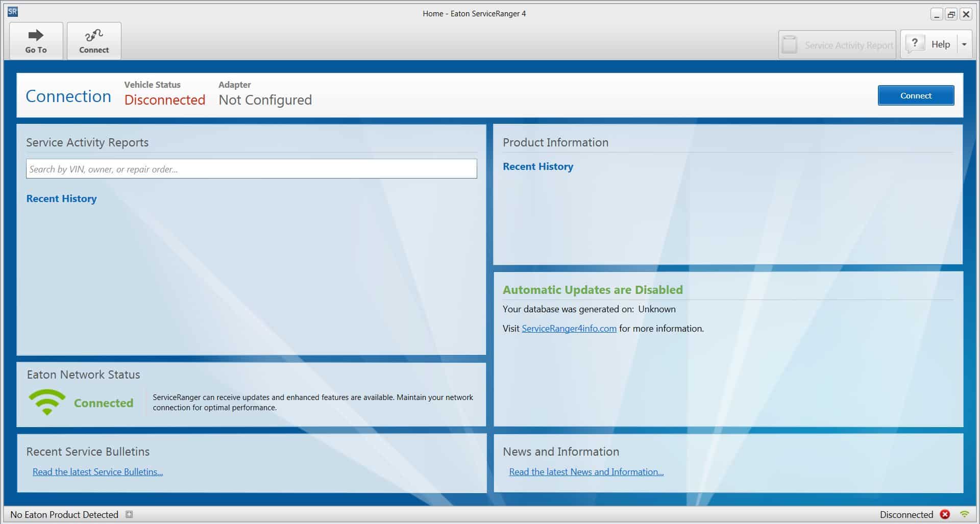This screenshot has width=980, height=524.
Task: Click Automatic Updates are Disabled heading
Action: pyautogui.click(x=593, y=290)
